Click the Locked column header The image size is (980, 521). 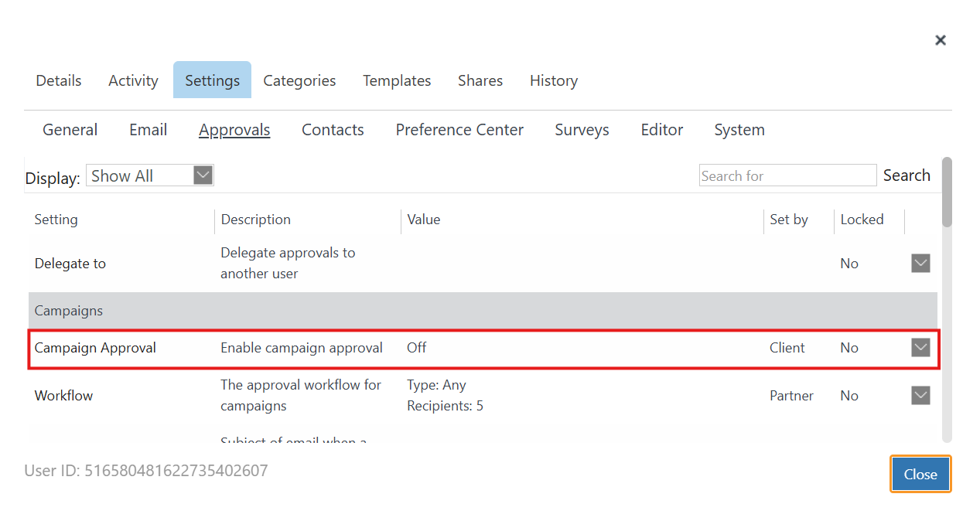point(862,220)
